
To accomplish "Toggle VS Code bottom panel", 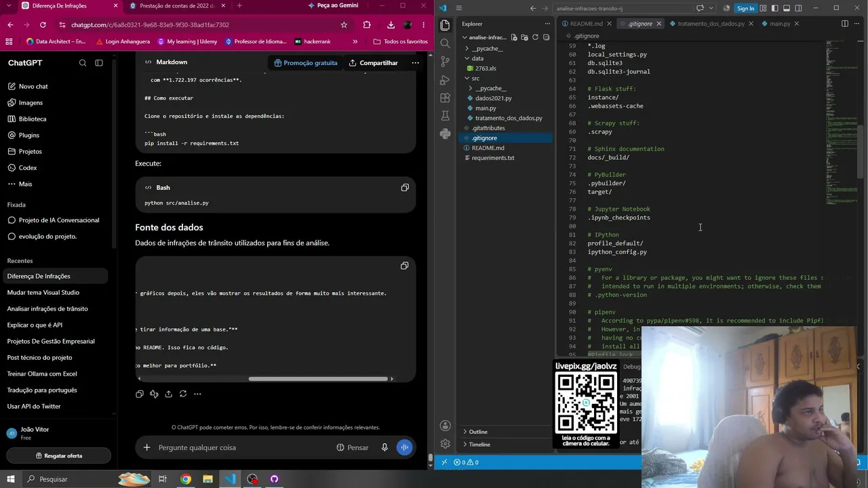I will pyautogui.click(x=786, y=8).
